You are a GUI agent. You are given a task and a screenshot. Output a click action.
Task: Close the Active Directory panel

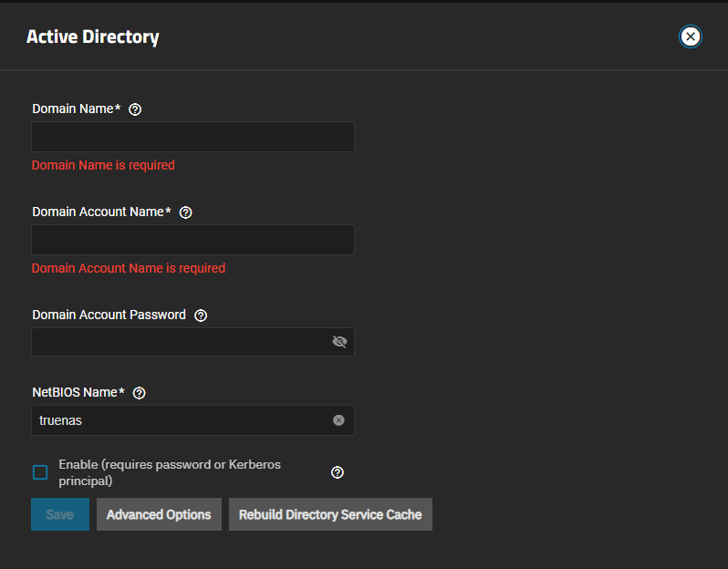[x=691, y=36]
